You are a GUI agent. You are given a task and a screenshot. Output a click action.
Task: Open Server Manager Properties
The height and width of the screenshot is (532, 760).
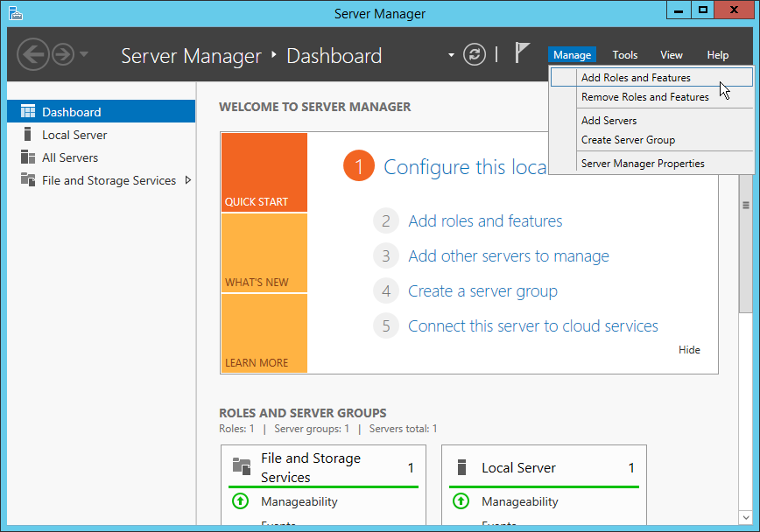[651, 164]
